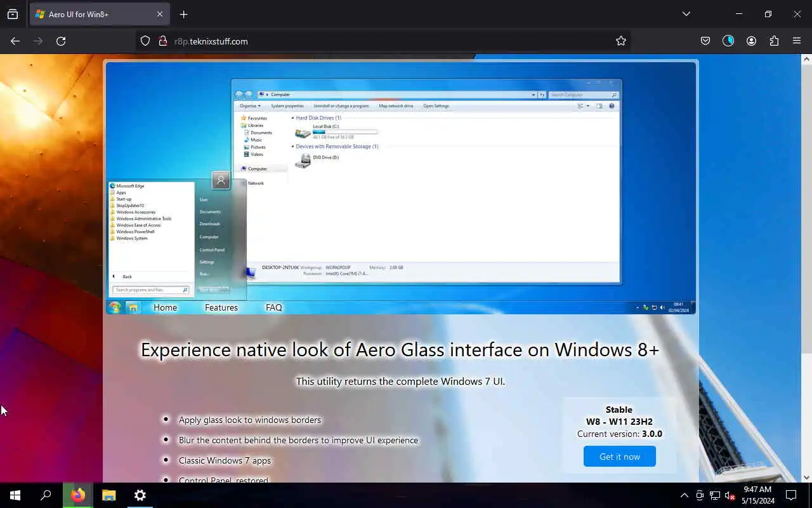
Task: Open the notification center icon
Action: coord(791,495)
